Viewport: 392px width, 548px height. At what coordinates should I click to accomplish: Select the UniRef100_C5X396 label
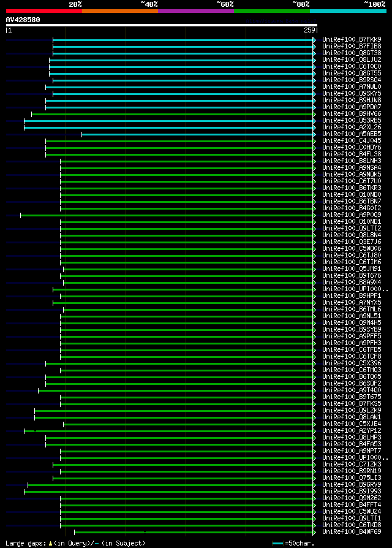pos(352,363)
